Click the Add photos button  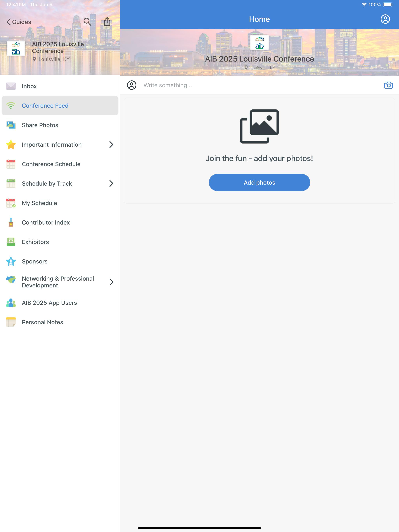click(259, 182)
